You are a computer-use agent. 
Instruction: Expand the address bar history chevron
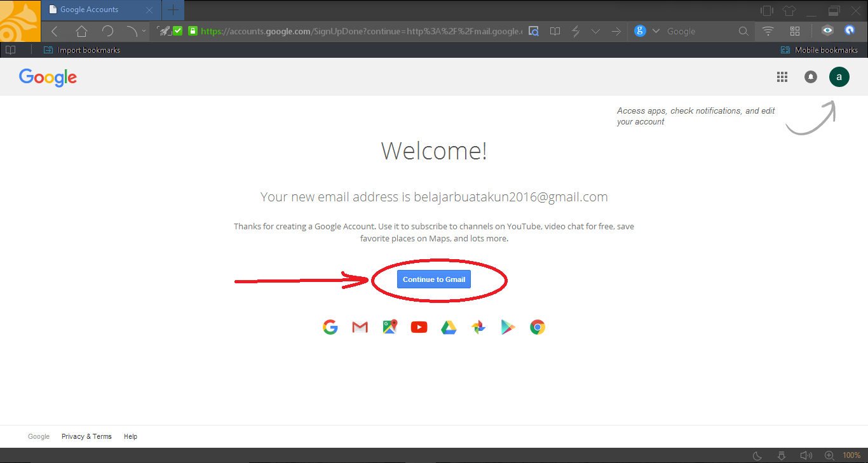pos(595,31)
